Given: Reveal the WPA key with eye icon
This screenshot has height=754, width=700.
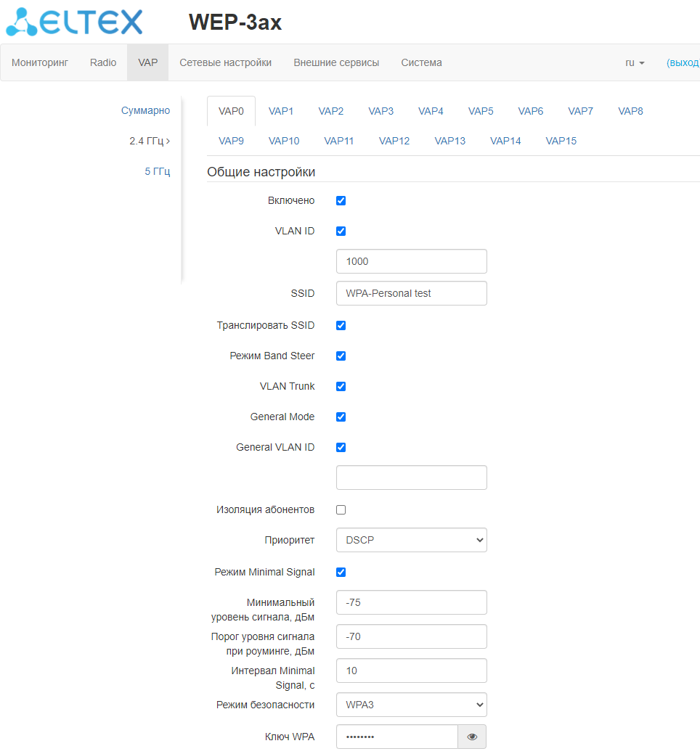Looking at the screenshot, I should [472, 737].
